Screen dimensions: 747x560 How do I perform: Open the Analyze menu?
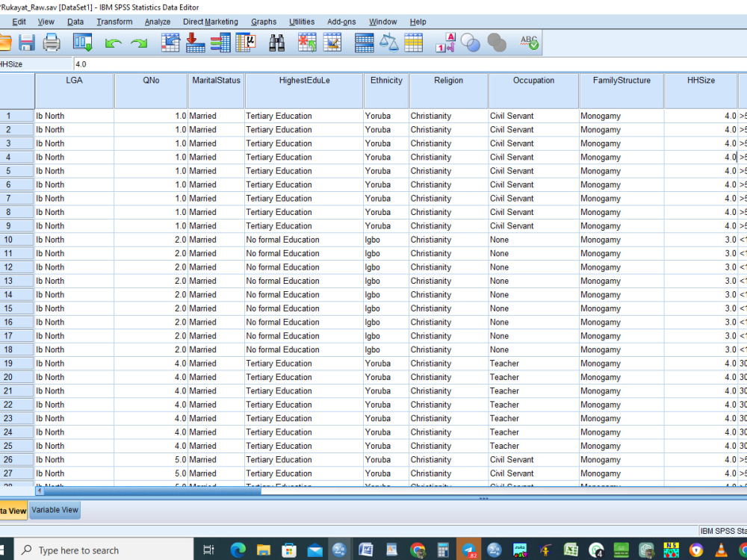point(158,22)
